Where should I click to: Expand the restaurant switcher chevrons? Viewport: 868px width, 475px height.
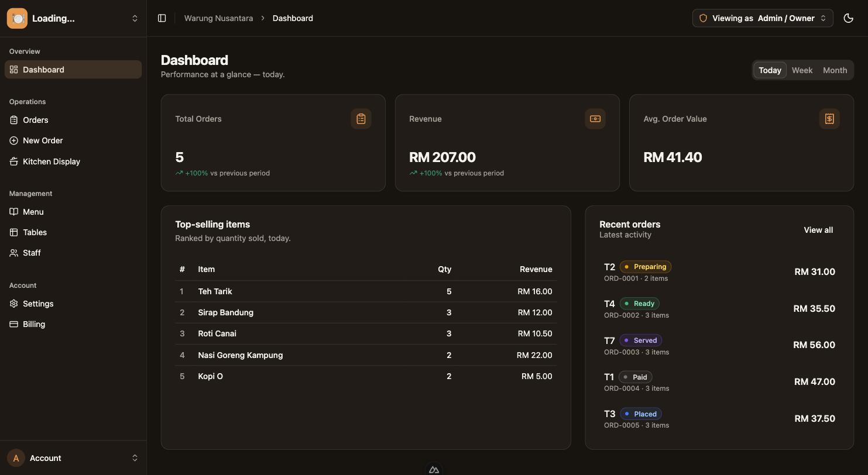point(135,18)
